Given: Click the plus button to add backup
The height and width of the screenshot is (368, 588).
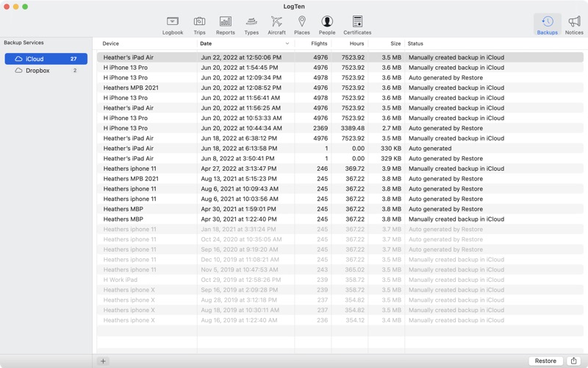Looking at the screenshot, I should (103, 361).
